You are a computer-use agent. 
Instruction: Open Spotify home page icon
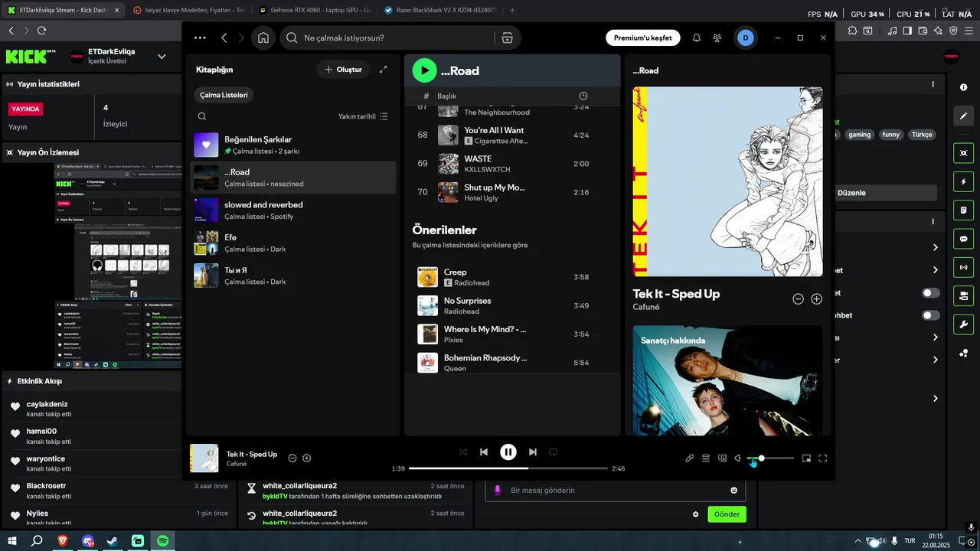263,37
